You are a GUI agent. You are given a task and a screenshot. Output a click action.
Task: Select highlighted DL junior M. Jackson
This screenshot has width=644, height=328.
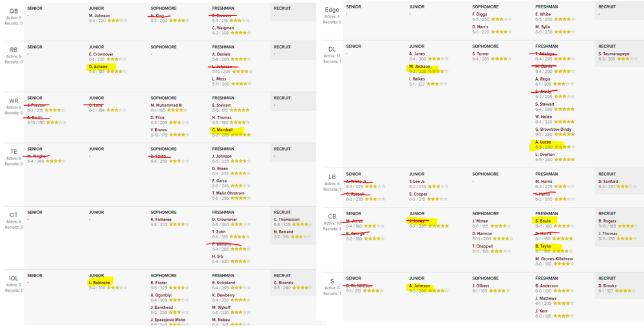[420, 66]
